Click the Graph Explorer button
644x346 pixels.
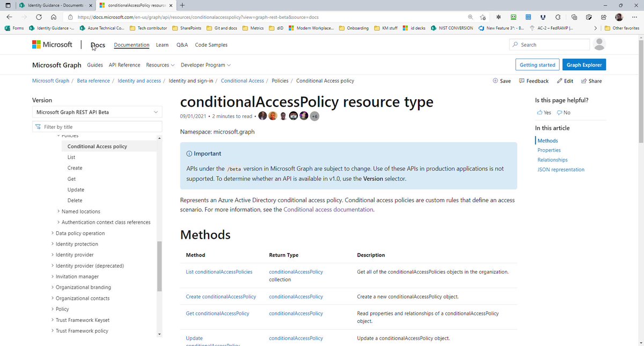tap(584, 65)
